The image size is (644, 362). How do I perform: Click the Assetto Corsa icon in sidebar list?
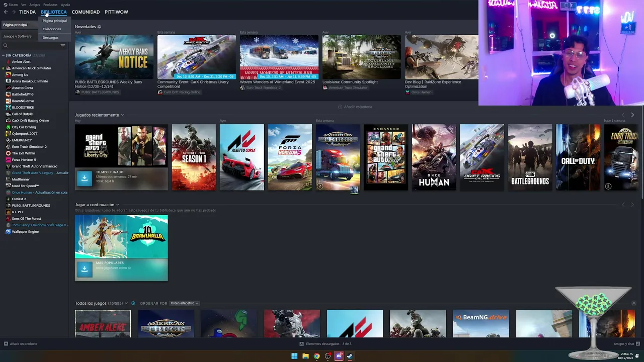point(8,88)
